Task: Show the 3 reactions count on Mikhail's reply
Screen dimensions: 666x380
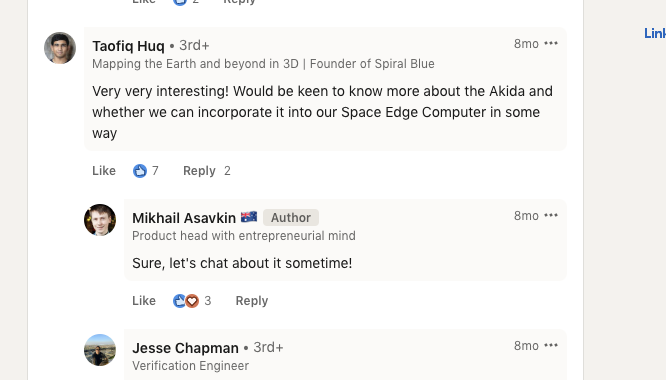Action: [x=208, y=301]
